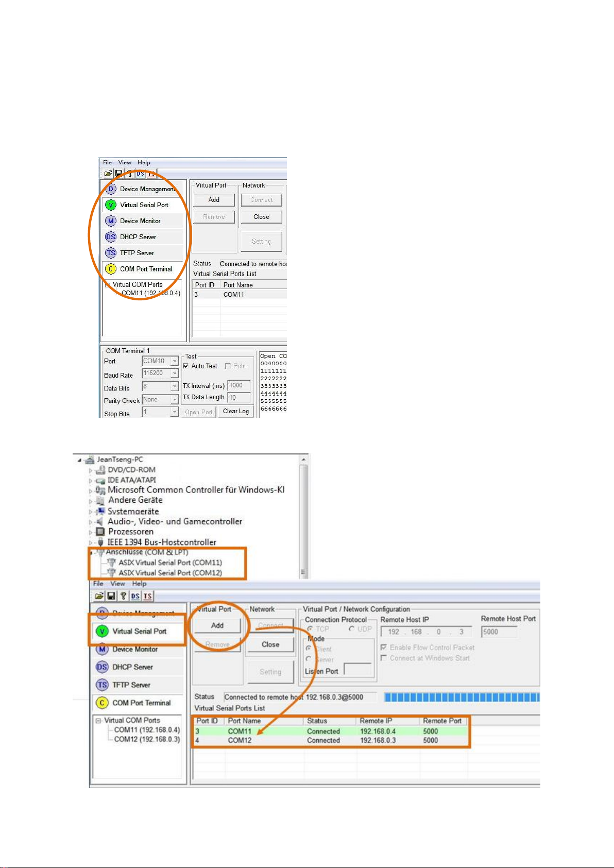Collapse the Virtual COM Ports tree in lower window
This screenshot has width=614, height=868.
tap(98, 721)
